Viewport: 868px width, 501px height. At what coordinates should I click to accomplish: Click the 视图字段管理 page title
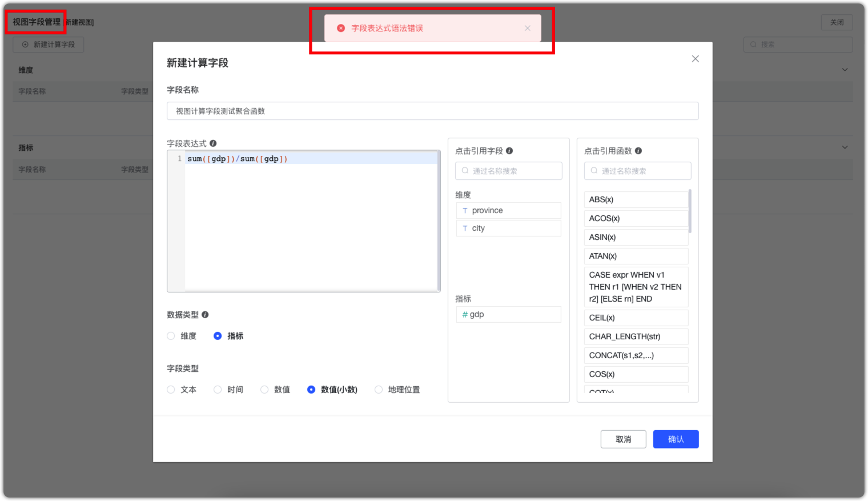coord(37,22)
